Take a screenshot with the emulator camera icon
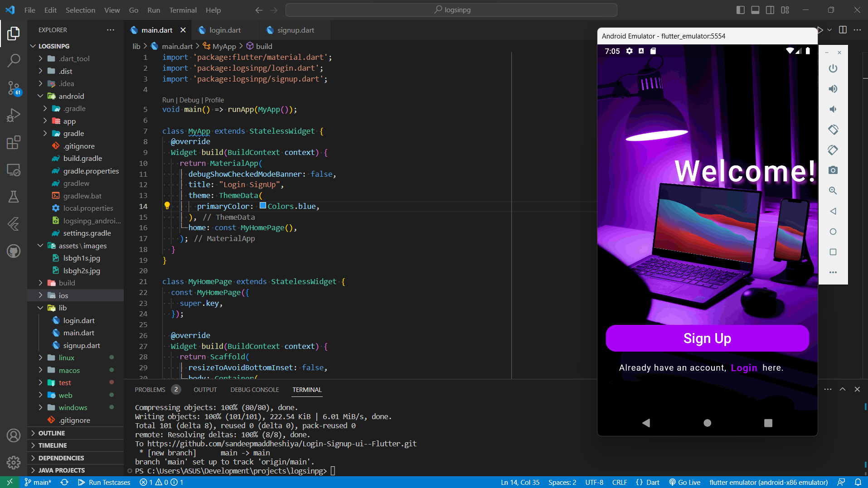Screen dimensions: 868x488 (833, 170)
